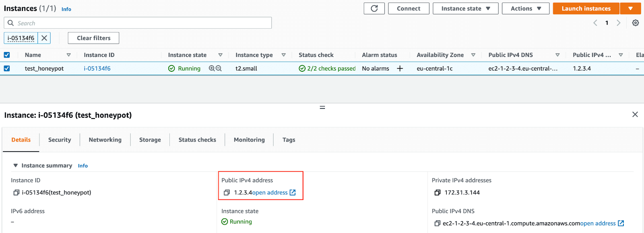
Task: Click the 2/2 checks passed status
Action: [327, 69]
